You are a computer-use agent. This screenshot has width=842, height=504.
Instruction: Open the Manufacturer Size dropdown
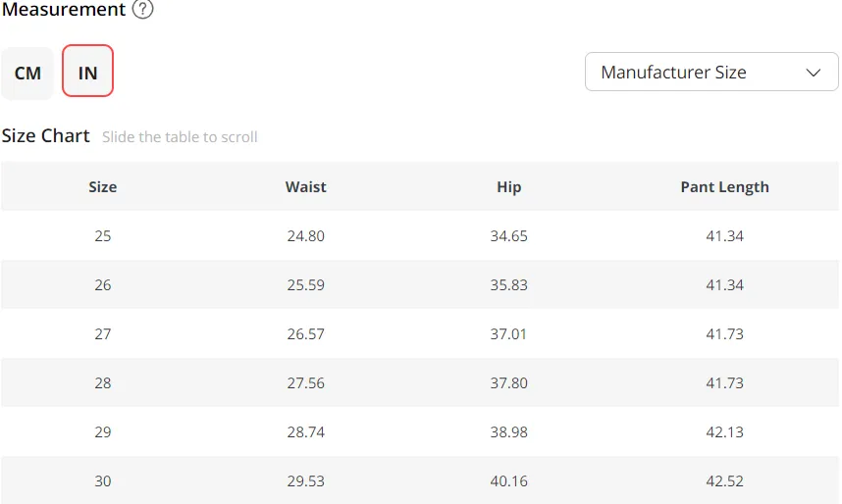[x=711, y=72]
